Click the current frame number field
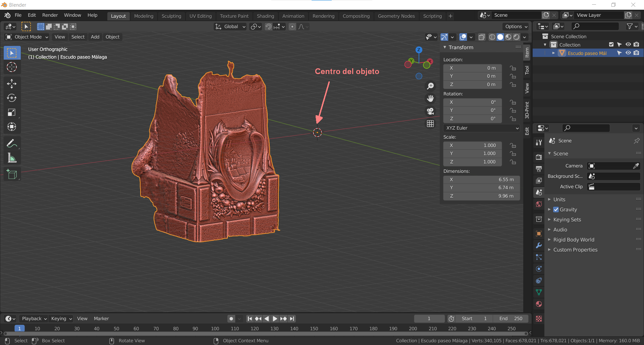The height and width of the screenshot is (345, 644). [x=429, y=319]
